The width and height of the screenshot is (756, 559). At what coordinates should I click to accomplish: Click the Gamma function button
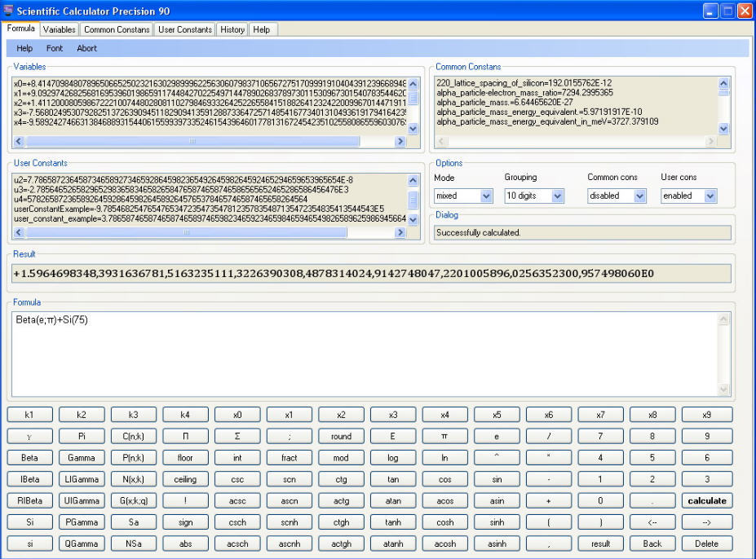click(81, 457)
